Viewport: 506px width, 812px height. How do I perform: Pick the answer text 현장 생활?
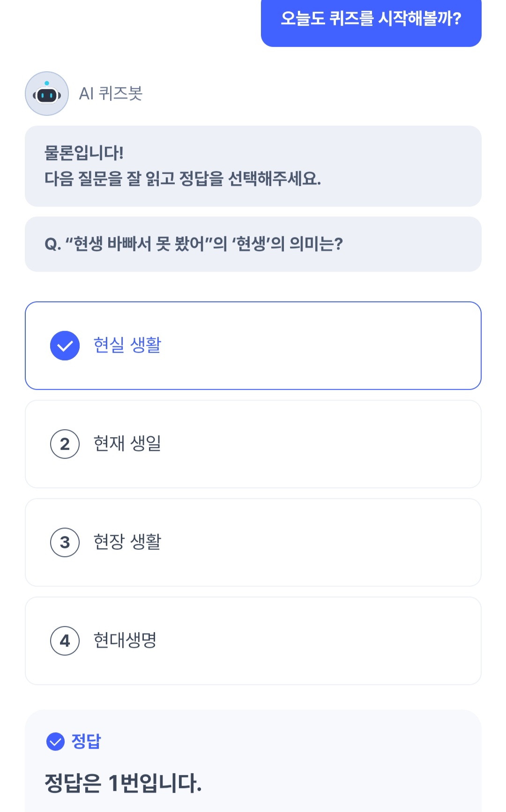[127, 542]
